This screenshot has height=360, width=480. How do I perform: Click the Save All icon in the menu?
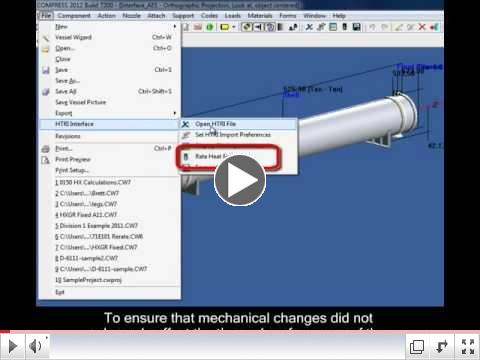pos(46,92)
